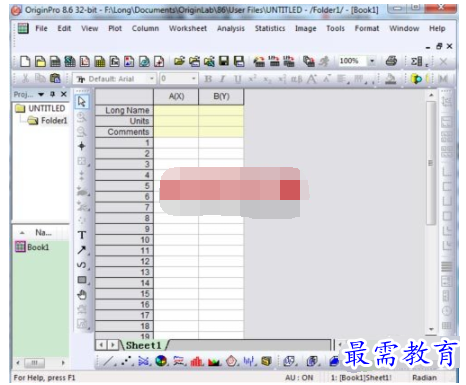Click the Scatter plot icon
This screenshot has height=385, width=466.
pyautogui.click(x=126, y=361)
